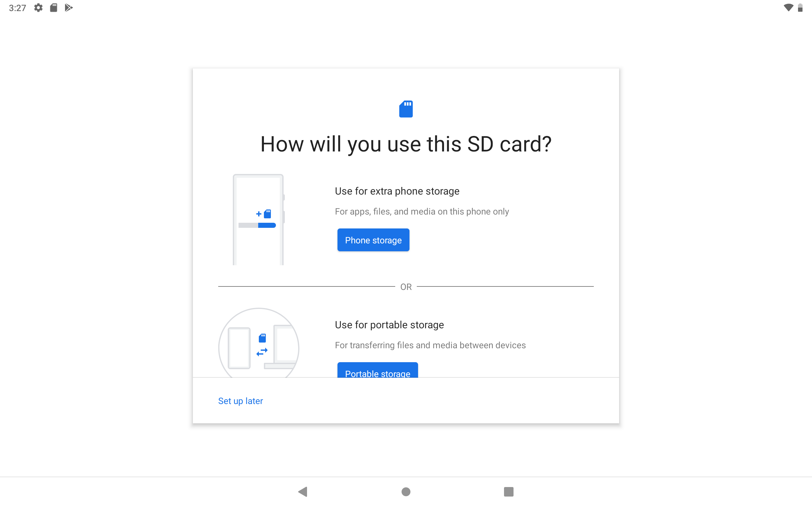Click the 'How will you use this SD card?' title

tap(406, 144)
